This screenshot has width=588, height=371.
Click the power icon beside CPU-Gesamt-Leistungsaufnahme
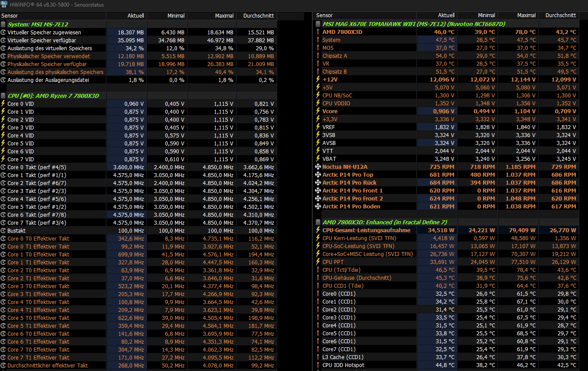(318, 230)
